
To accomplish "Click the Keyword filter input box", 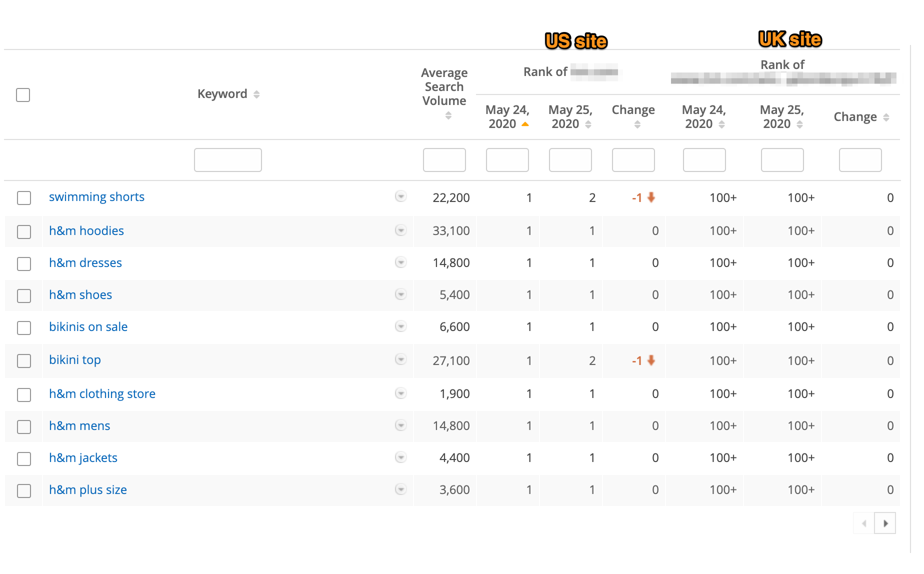I will pos(228,160).
